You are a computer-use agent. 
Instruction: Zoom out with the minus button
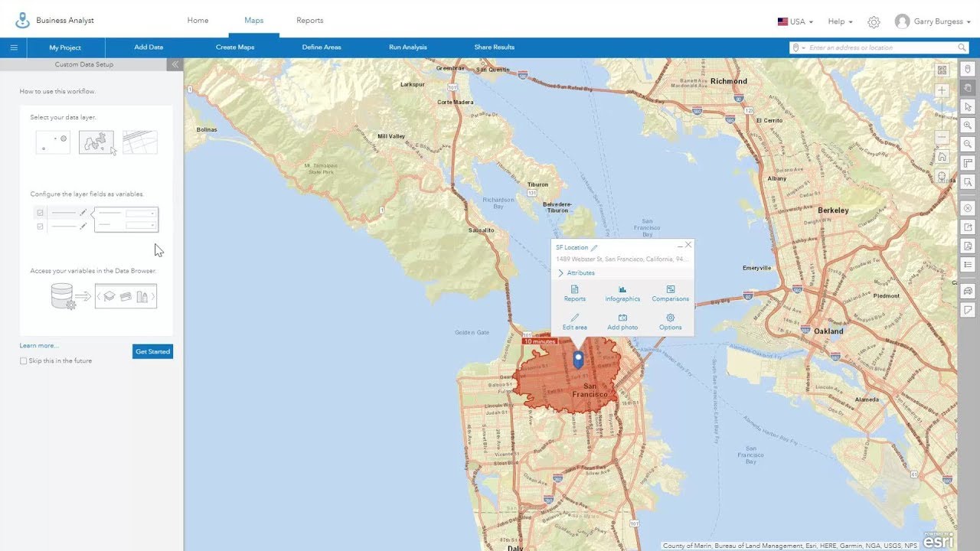(942, 138)
